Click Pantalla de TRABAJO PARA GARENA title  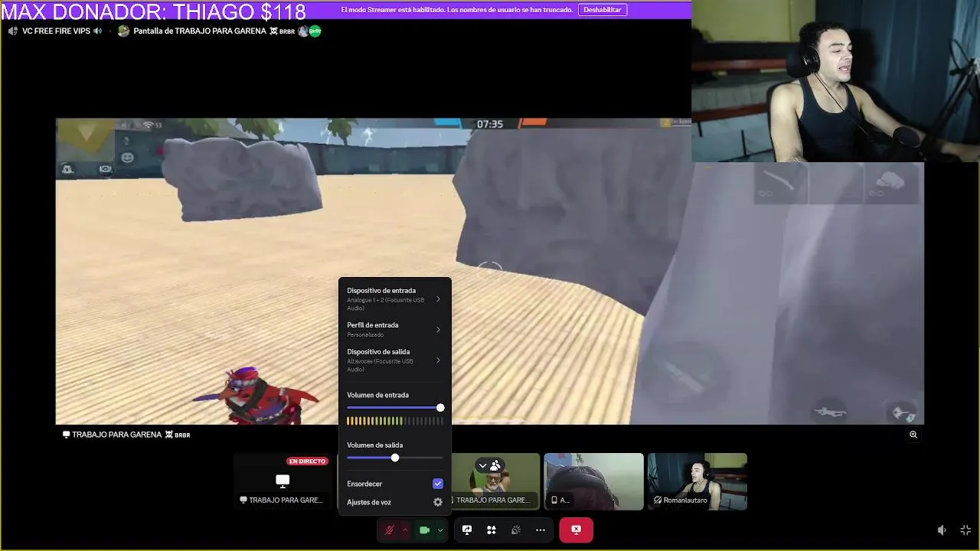click(200, 31)
